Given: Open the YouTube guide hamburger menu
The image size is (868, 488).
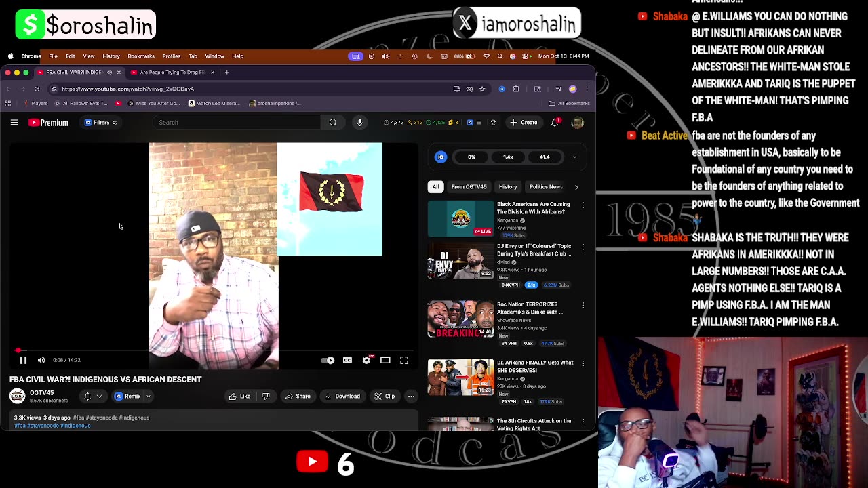Looking at the screenshot, I should pos(14,123).
